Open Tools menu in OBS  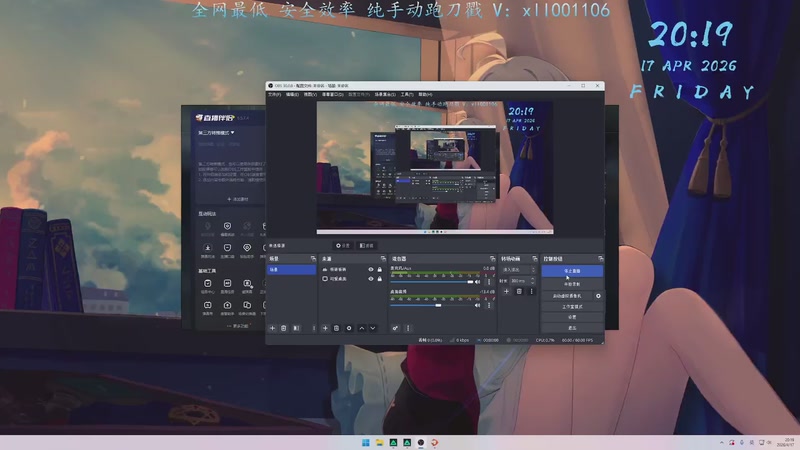(407, 94)
